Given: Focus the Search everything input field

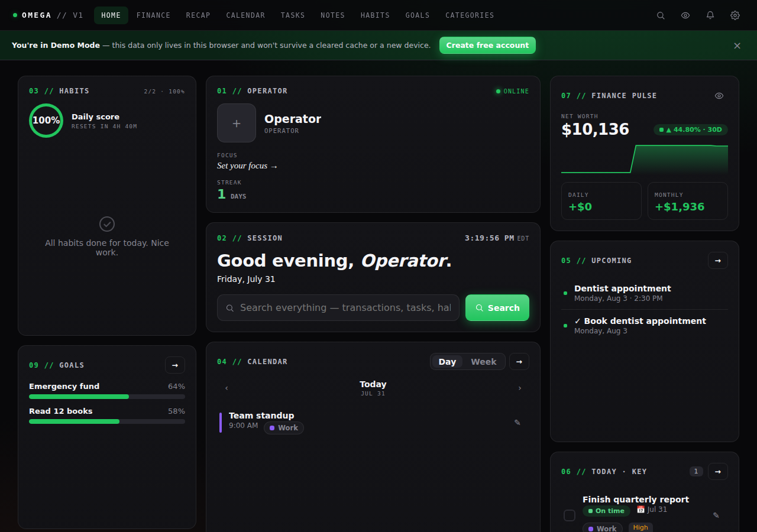Looking at the screenshot, I should (x=338, y=308).
